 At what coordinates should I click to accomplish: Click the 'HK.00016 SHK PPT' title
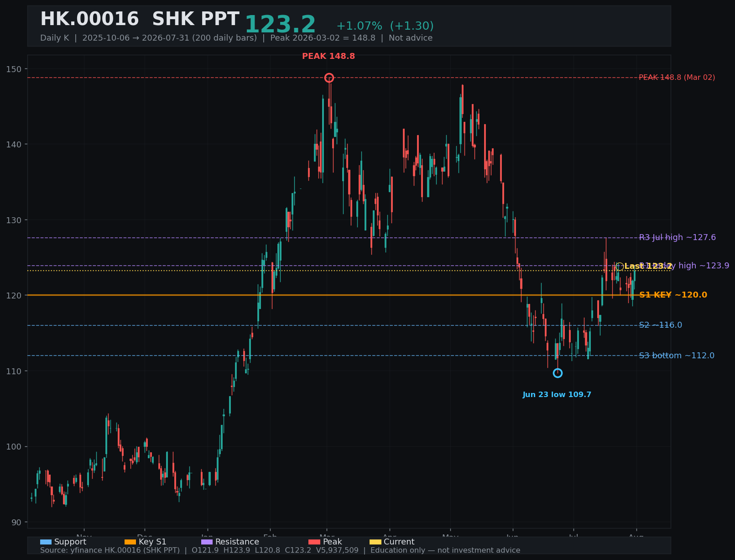[140, 19]
